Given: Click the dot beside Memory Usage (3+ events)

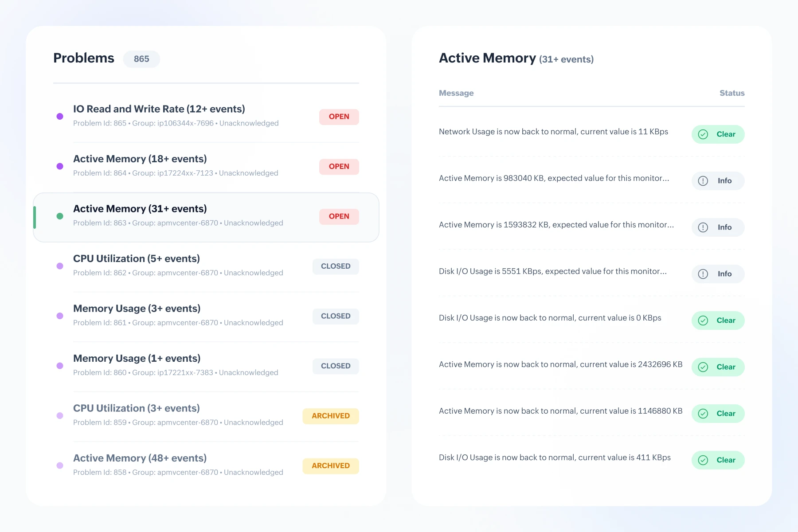Looking at the screenshot, I should (60, 316).
